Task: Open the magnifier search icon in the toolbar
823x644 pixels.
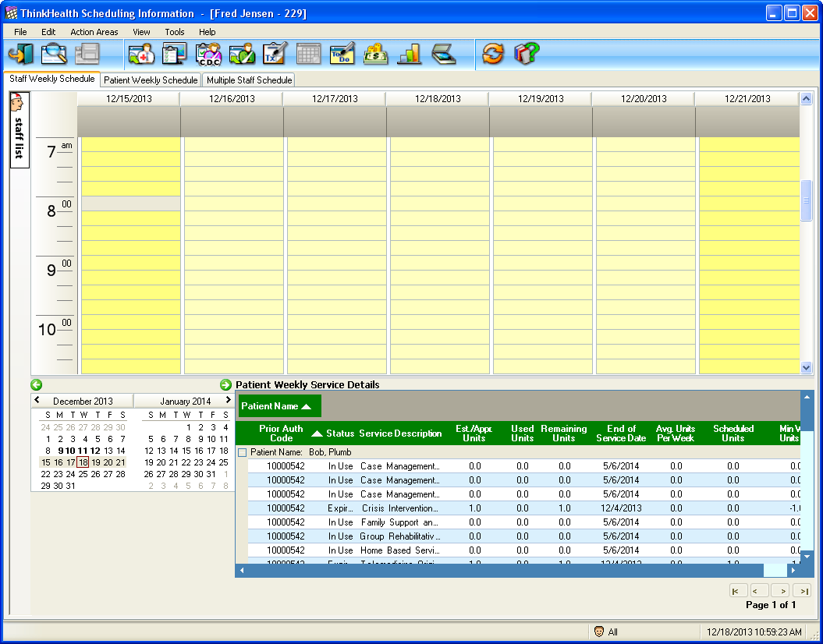Action: (54, 54)
